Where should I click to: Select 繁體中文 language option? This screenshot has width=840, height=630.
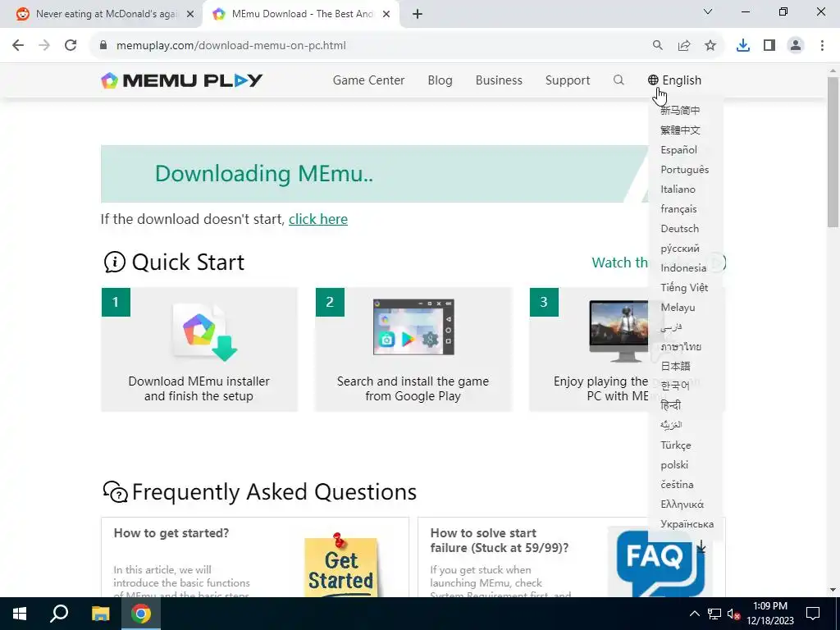[680, 130]
